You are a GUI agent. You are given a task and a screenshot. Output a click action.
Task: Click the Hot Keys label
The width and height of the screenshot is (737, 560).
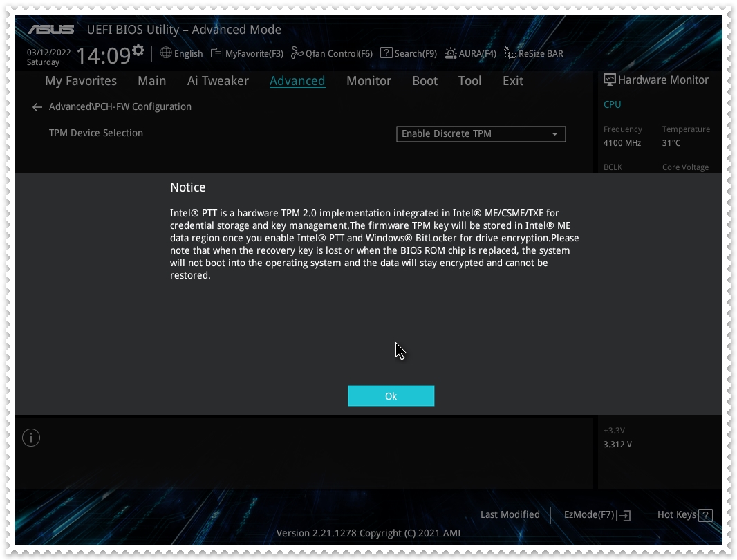pyautogui.click(x=677, y=515)
